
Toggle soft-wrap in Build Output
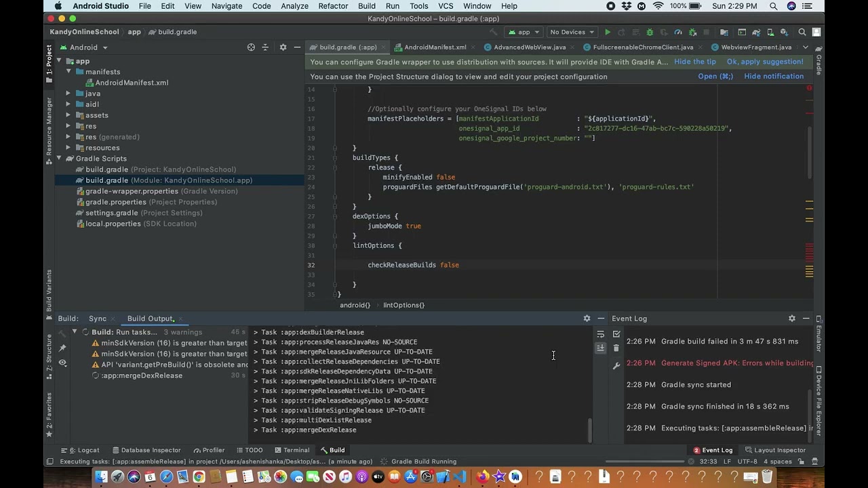pos(600,334)
